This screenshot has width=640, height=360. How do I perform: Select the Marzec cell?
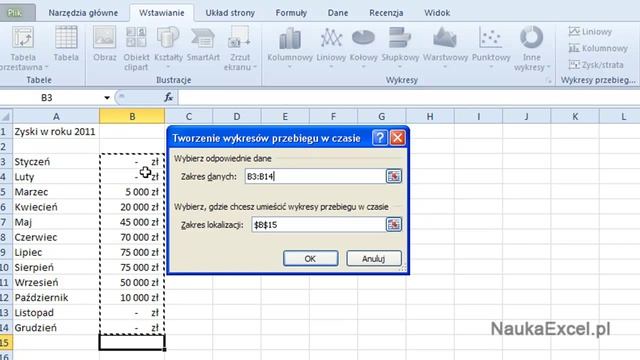pyautogui.click(x=56, y=192)
